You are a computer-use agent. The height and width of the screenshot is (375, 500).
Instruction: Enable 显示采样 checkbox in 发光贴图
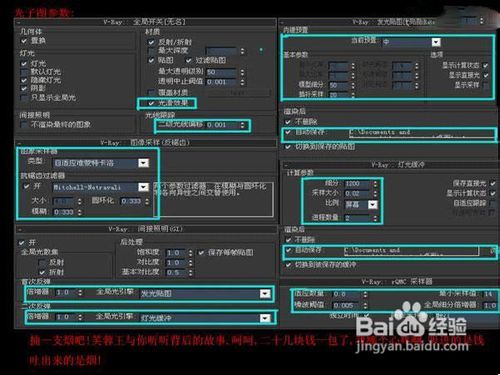click(485, 85)
